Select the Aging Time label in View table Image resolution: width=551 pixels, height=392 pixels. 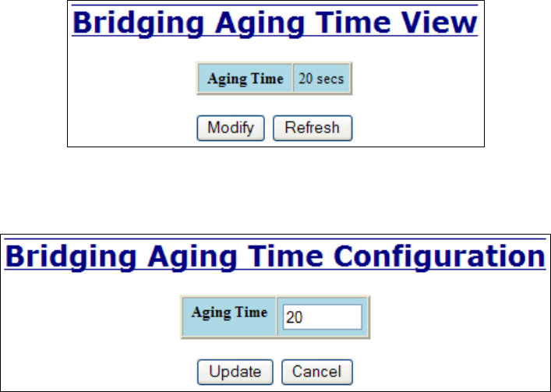(x=245, y=79)
